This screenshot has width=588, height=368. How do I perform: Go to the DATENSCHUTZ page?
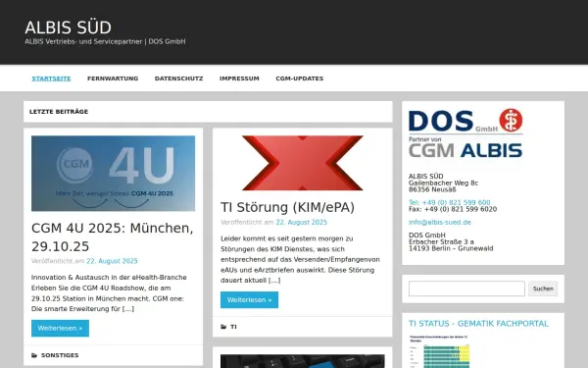[179, 79]
